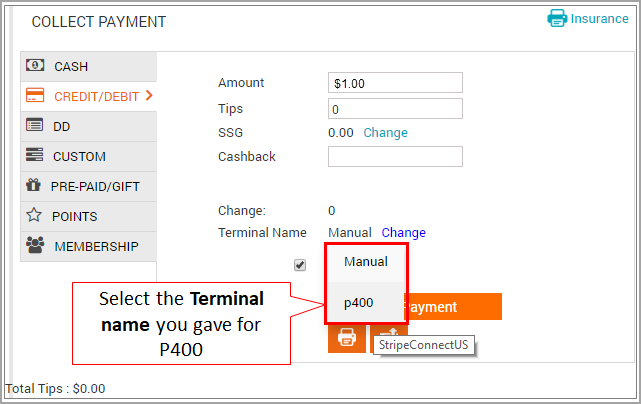Click the orange Payment button
The width and height of the screenshot is (641, 404).
pyautogui.click(x=453, y=307)
